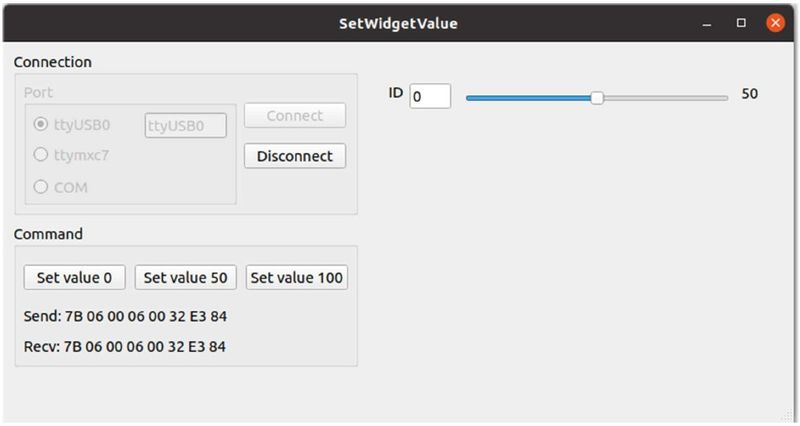
Task: Click inside the ID input field
Action: coord(430,96)
